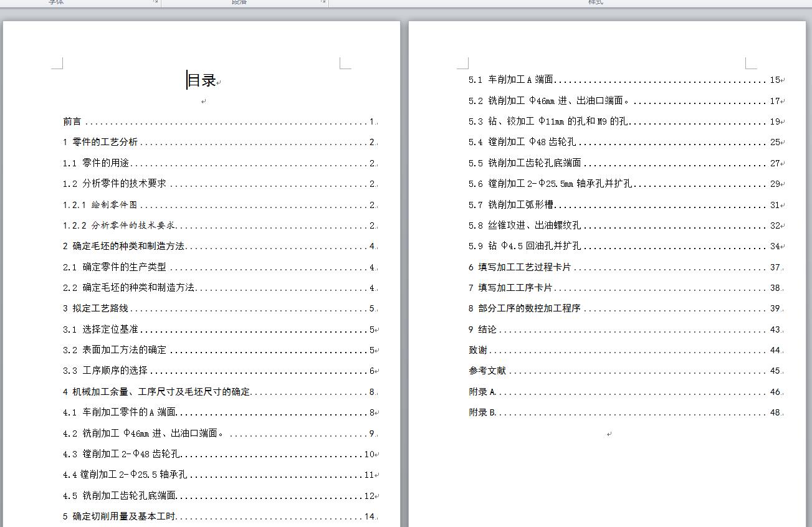Go to '3 拟定工艺路线' entry
The image size is (812, 527).
220,308
